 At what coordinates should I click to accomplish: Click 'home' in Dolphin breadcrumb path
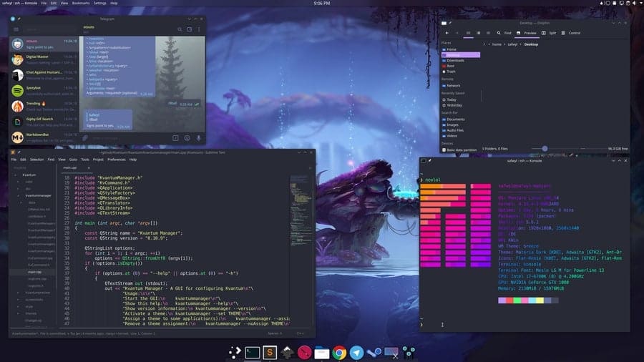pyautogui.click(x=497, y=44)
